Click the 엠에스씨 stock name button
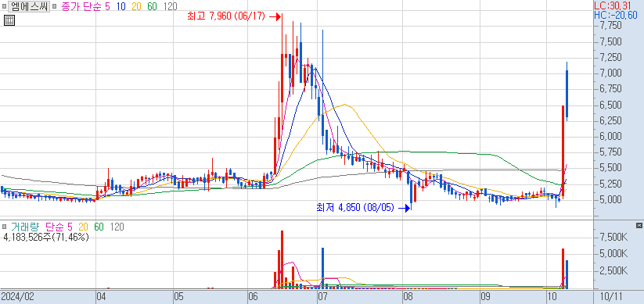This screenshot has height=304, width=644. point(29,6)
